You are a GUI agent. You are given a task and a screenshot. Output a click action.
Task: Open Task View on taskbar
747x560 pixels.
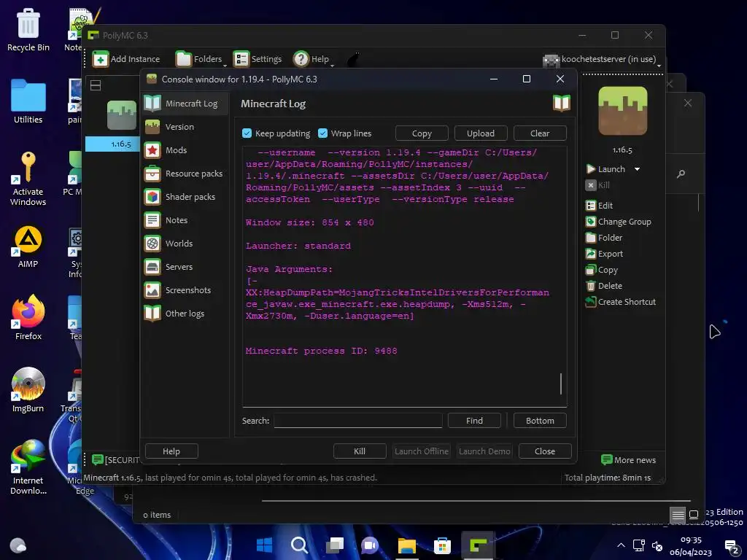pyautogui.click(x=335, y=545)
